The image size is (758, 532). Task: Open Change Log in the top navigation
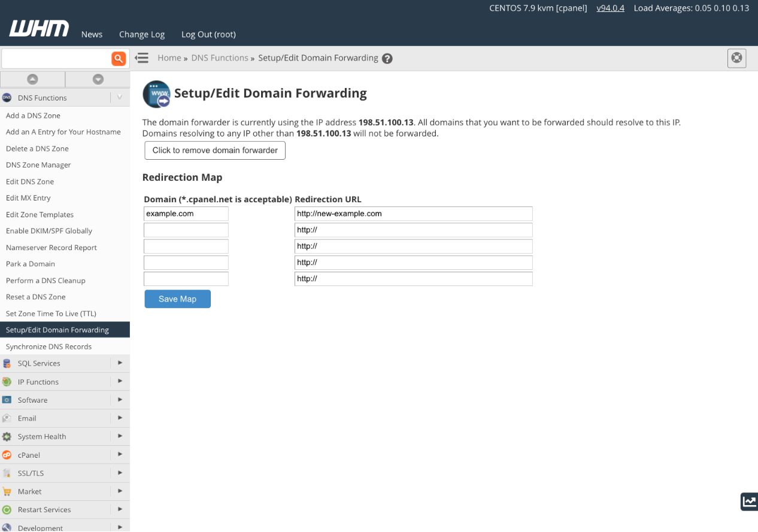click(x=142, y=34)
